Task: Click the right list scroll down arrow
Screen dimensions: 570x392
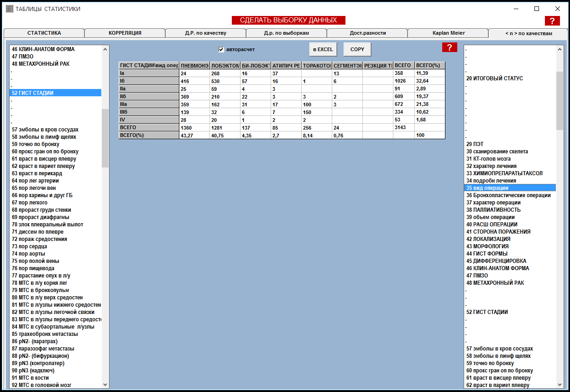Action: pyautogui.click(x=560, y=385)
